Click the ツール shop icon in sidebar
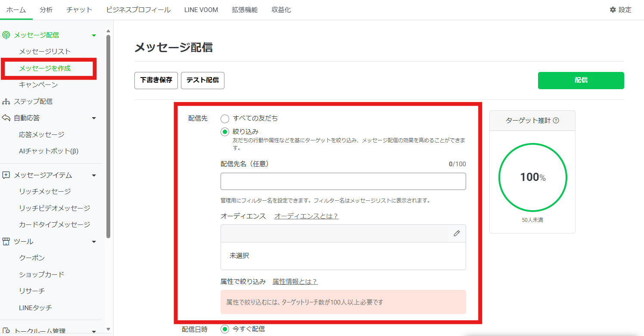Viewport: 644px width, 336px height. point(6,242)
